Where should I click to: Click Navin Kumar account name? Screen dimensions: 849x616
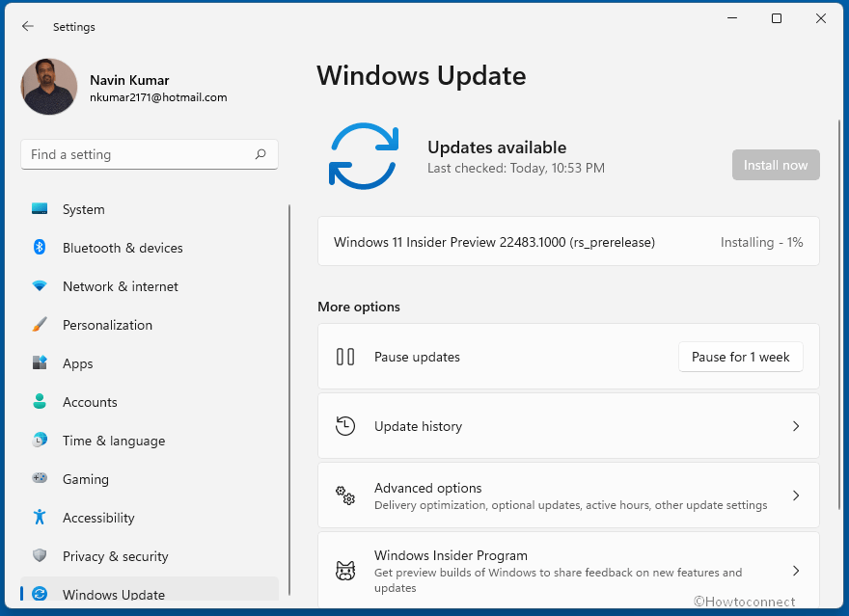coord(129,80)
